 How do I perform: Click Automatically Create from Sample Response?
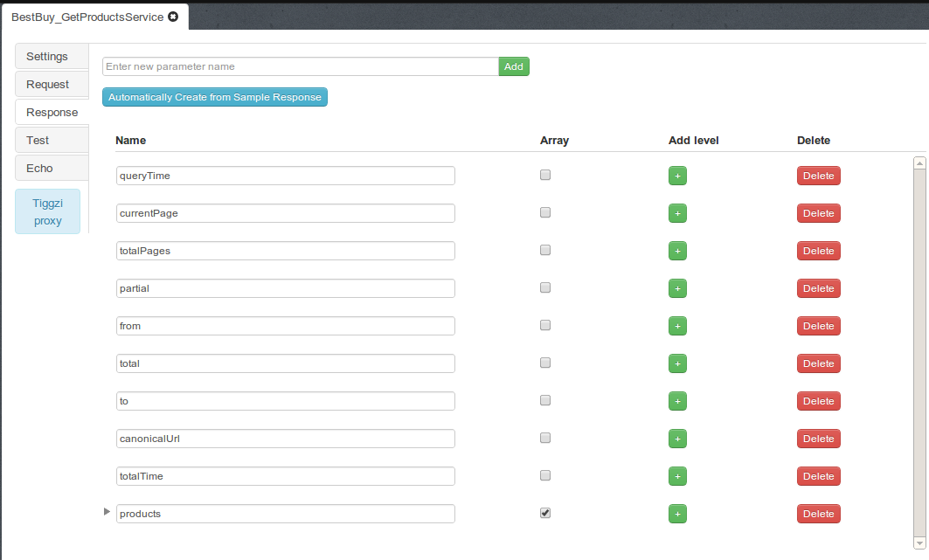coord(215,97)
